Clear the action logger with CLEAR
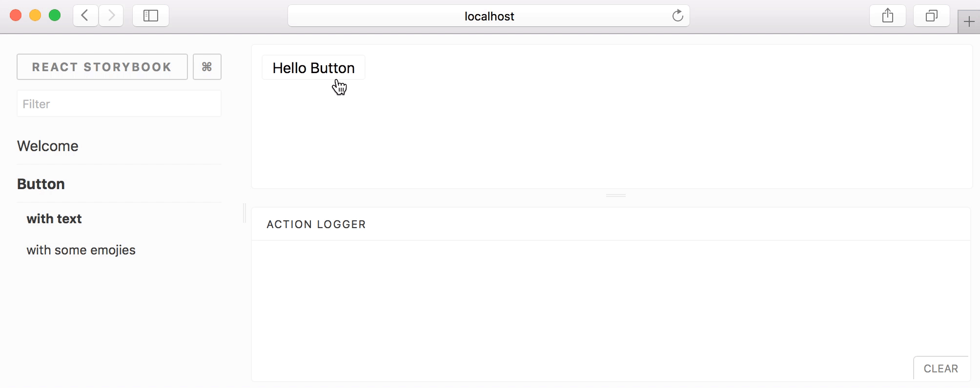The width and height of the screenshot is (980, 388). point(941,369)
